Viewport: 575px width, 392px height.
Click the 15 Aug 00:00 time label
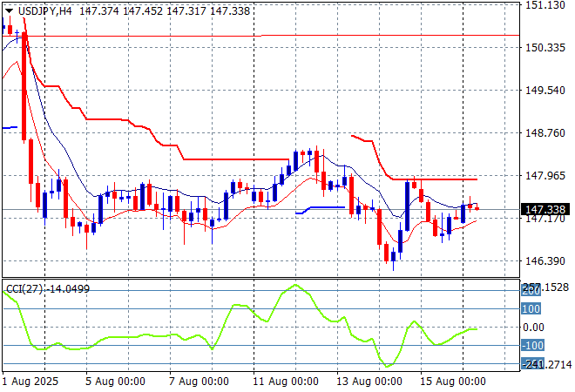coord(453,382)
